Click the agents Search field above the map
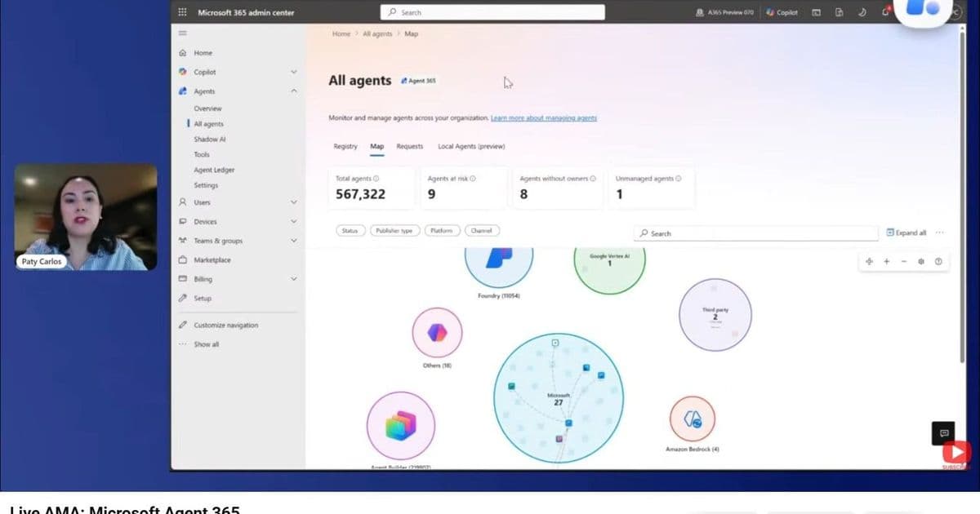The width and height of the screenshot is (980, 514). (756, 233)
